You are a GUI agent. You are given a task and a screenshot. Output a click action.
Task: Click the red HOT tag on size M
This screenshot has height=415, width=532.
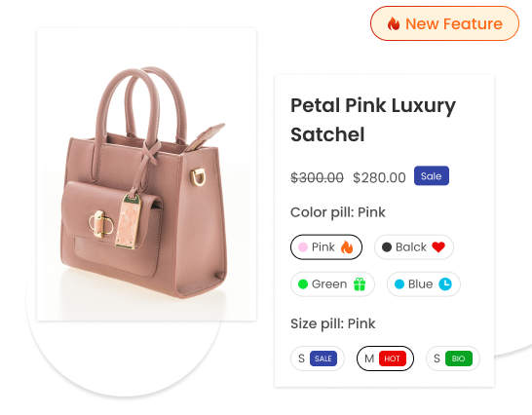click(393, 358)
